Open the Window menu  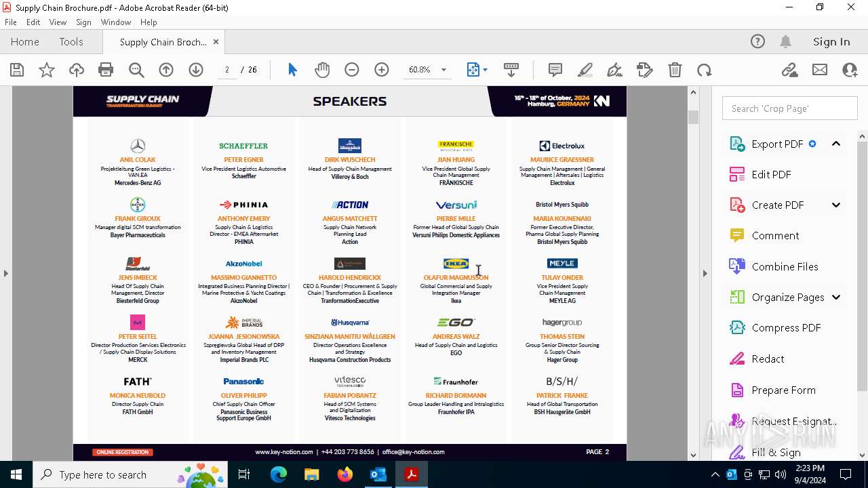(x=116, y=22)
